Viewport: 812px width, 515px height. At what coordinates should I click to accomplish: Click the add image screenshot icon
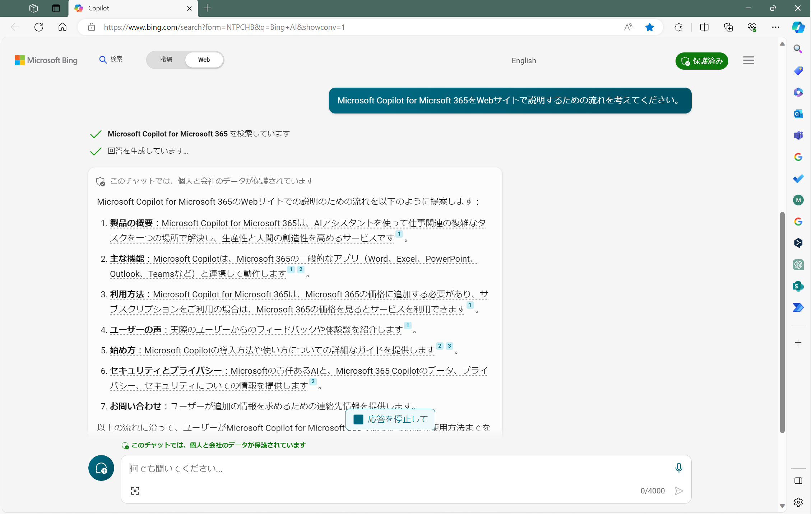[x=135, y=491]
